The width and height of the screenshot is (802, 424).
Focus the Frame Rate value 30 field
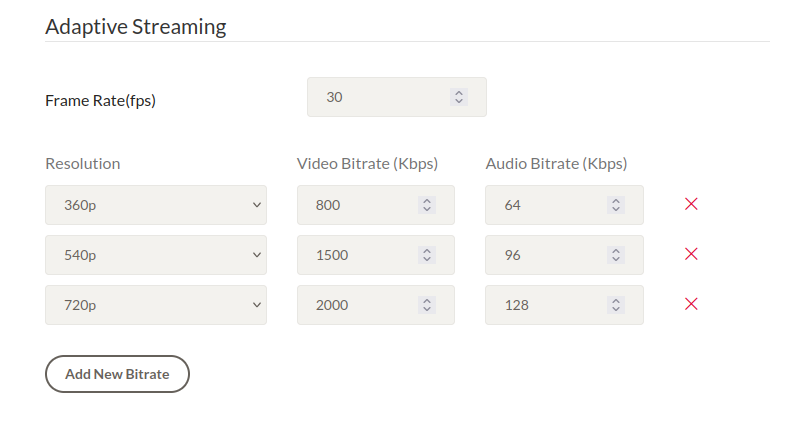397,97
